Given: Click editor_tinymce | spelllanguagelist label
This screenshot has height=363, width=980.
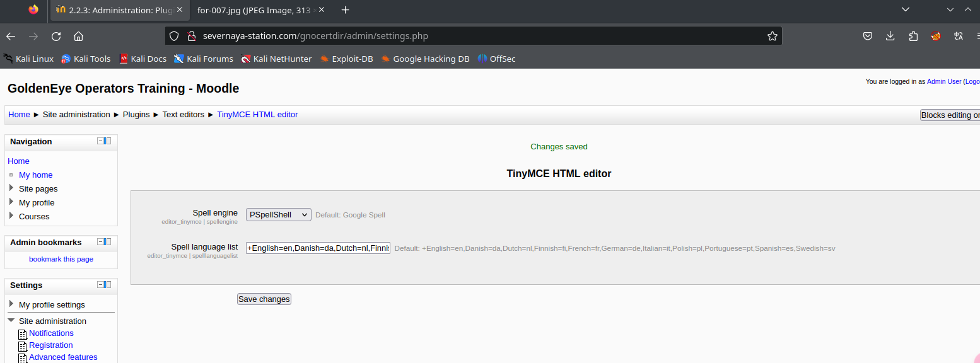Looking at the screenshot, I should [192, 256].
